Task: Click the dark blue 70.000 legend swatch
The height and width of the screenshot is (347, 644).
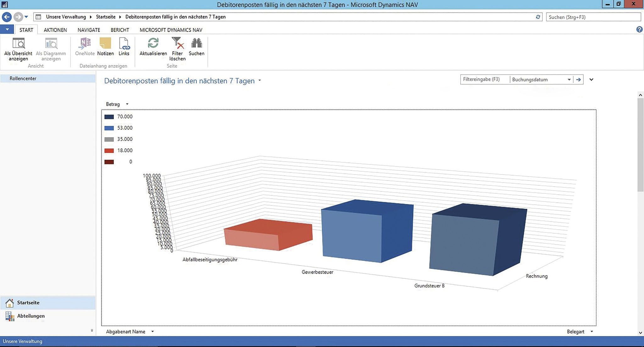Action: pyautogui.click(x=109, y=117)
